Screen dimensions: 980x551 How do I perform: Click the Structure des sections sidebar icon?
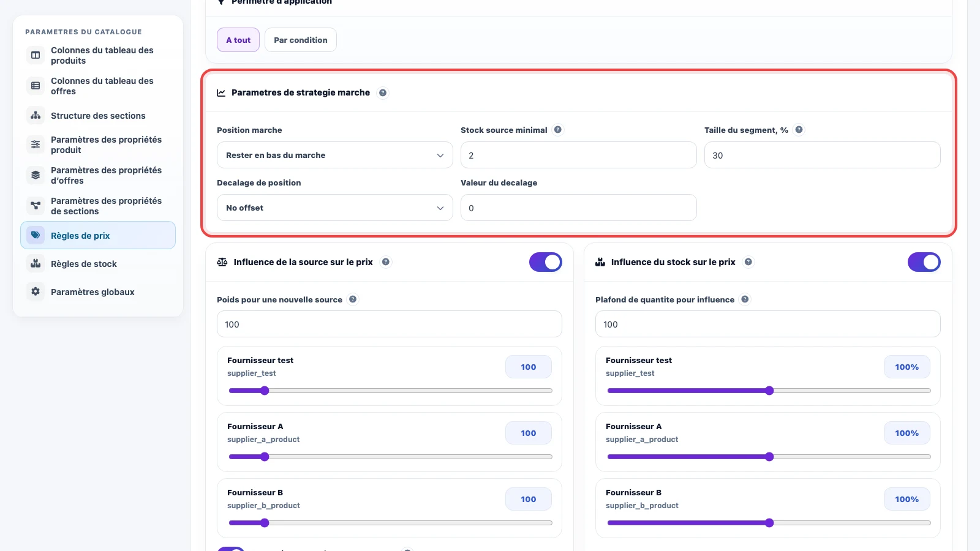click(x=36, y=115)
